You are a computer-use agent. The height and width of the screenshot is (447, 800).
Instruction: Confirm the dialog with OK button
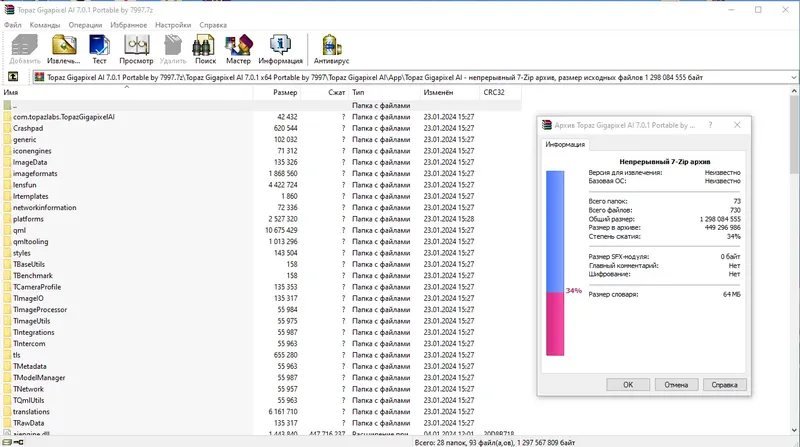pyautogui.click(x=628, y=385)
